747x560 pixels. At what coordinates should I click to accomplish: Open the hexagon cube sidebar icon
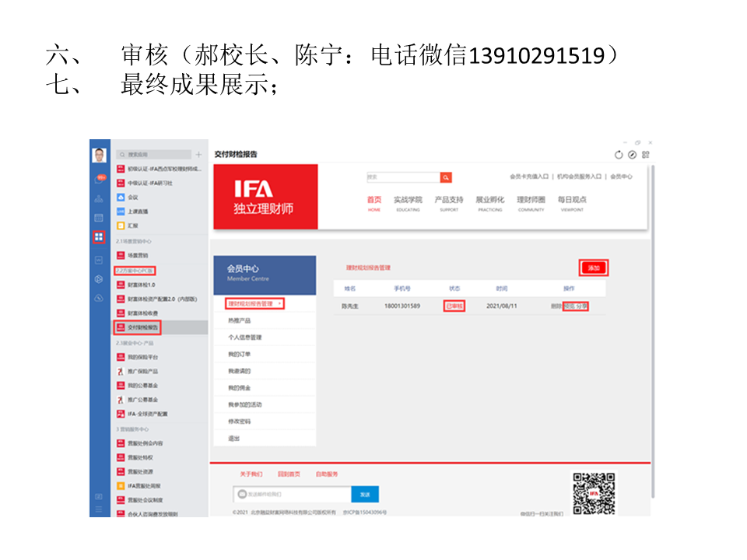(x=99, y=279)
